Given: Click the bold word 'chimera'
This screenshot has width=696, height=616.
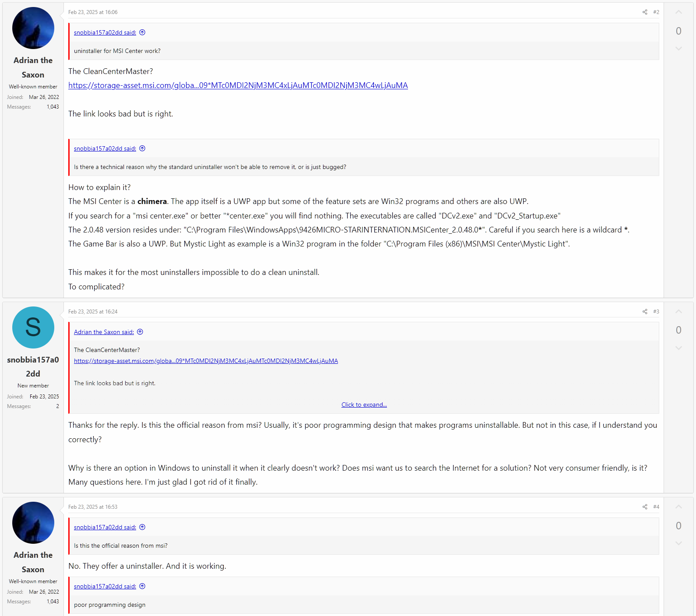Looking at the screenshot, I should [152, 201].
